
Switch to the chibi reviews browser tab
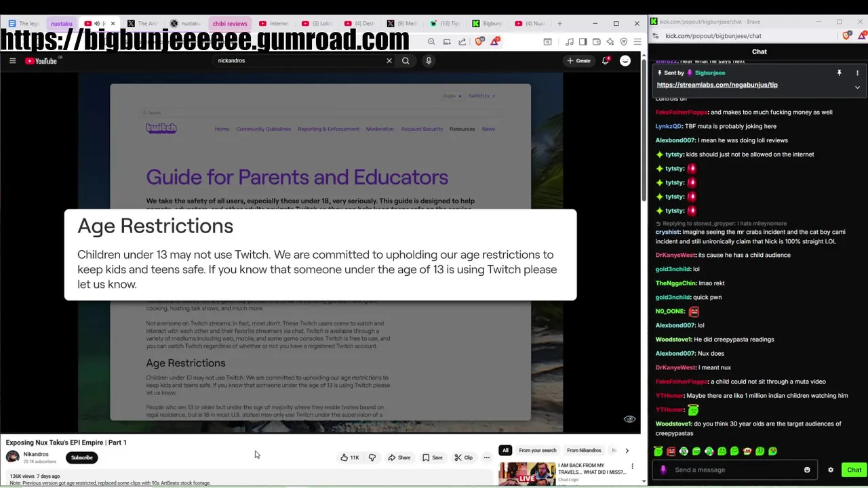[x=230, y=24]
